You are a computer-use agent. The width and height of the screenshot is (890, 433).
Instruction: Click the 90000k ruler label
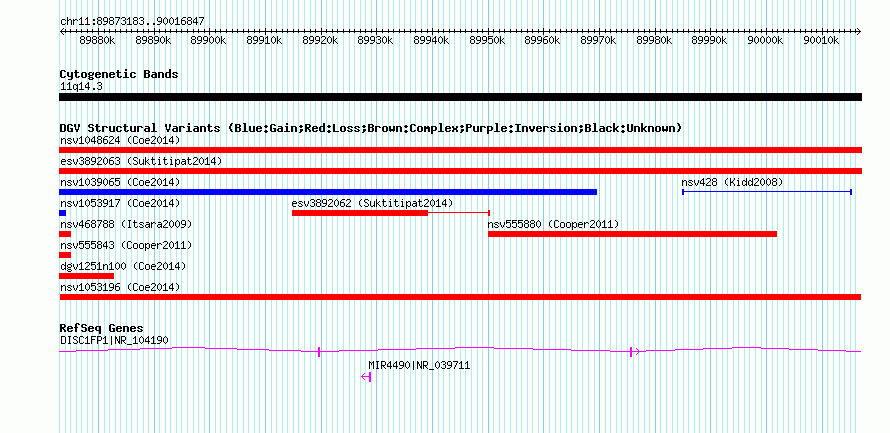[x=765, y=41]
